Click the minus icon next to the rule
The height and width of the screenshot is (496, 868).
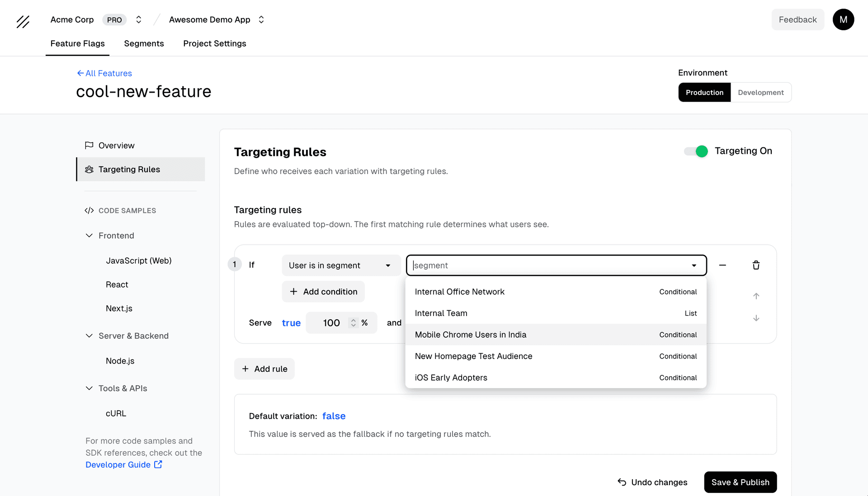[x=722, y=265]
